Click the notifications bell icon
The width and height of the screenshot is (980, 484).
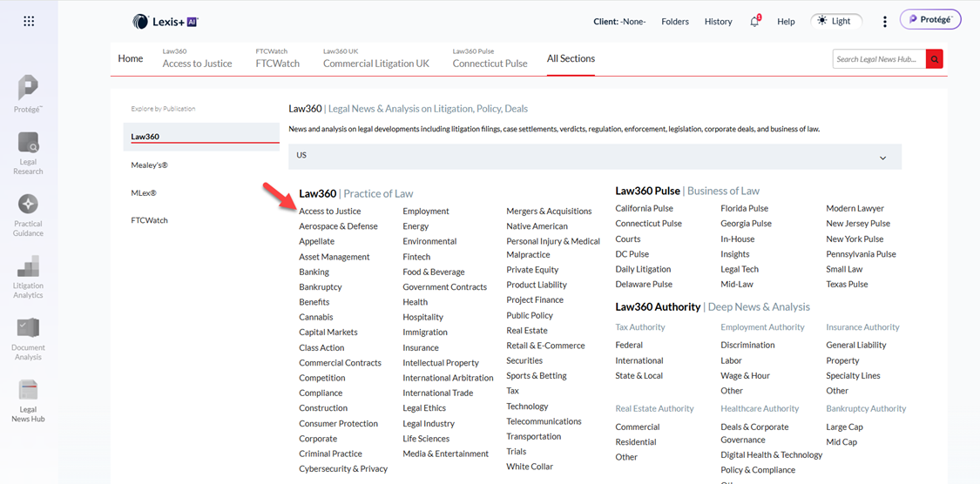coord(754,21)
